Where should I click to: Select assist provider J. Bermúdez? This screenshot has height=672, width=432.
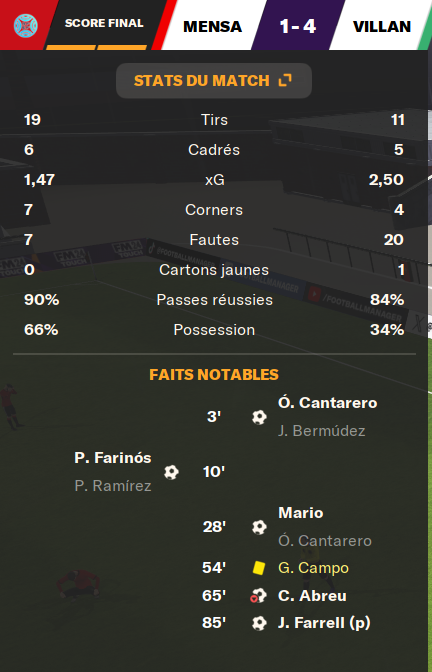pos(321,431)
